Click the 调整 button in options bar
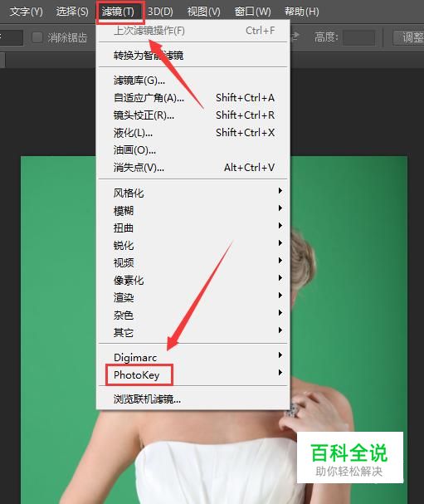Viewport: 424px width, 504px height. [408, 37]
